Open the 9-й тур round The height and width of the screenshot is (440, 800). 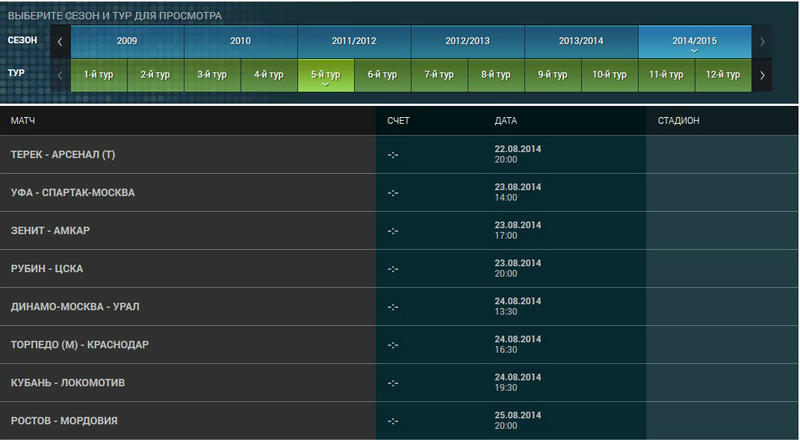(553, 75)
